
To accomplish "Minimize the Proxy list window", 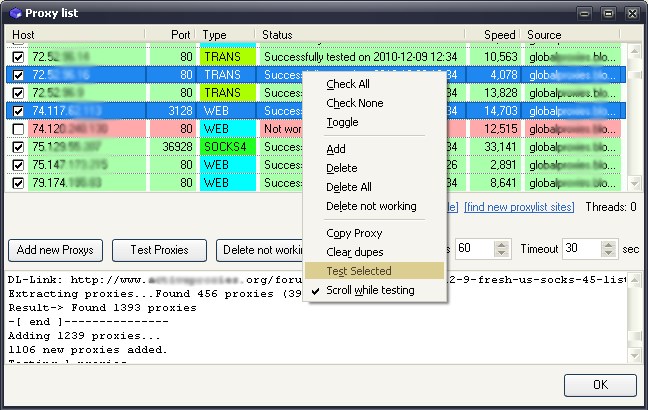I will click(584, 14).
